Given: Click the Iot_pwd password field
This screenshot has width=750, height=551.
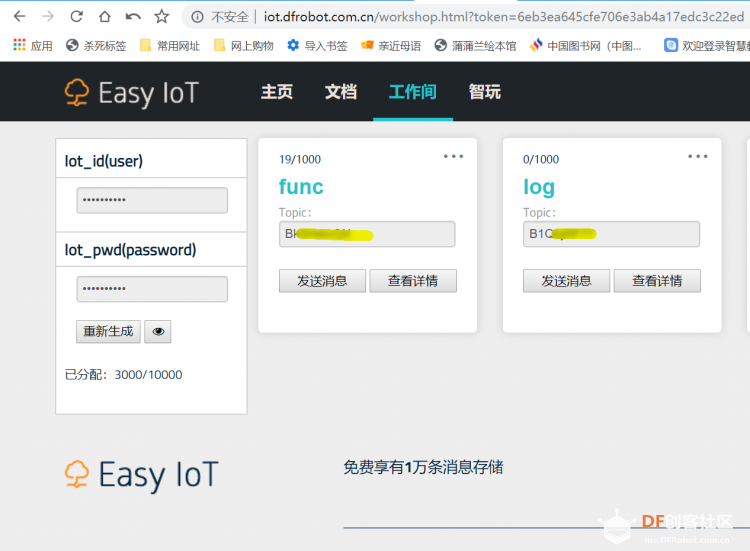Looking at the screenshot, I should 152,289.
